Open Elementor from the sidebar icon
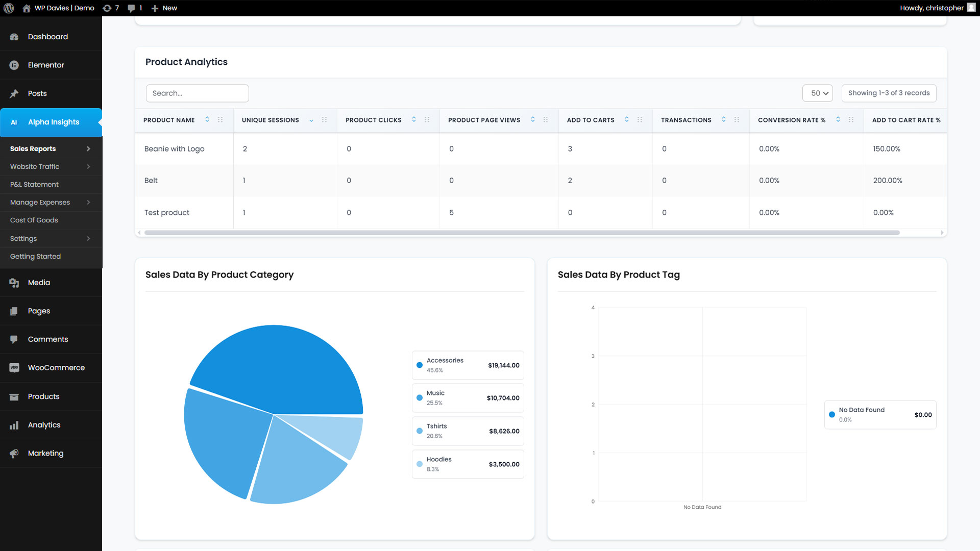 tap(14, 65)
